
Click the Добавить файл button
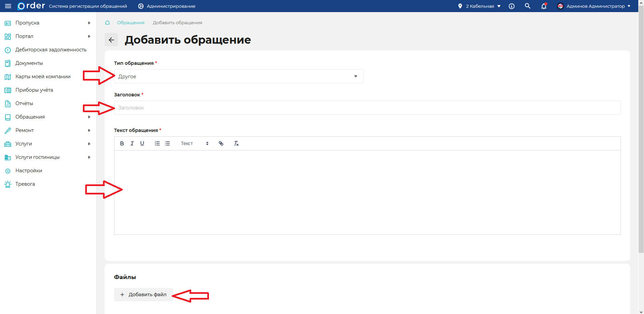coord(143,295)
